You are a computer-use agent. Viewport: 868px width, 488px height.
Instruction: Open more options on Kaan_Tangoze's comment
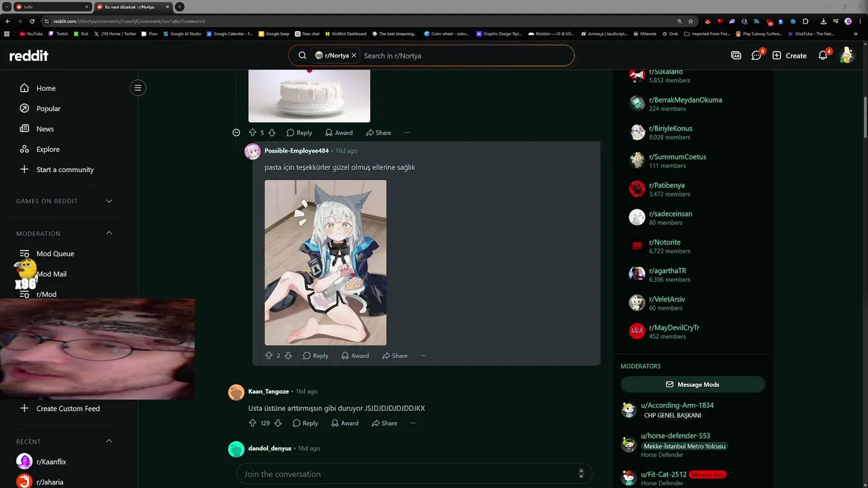pos(412,423)
